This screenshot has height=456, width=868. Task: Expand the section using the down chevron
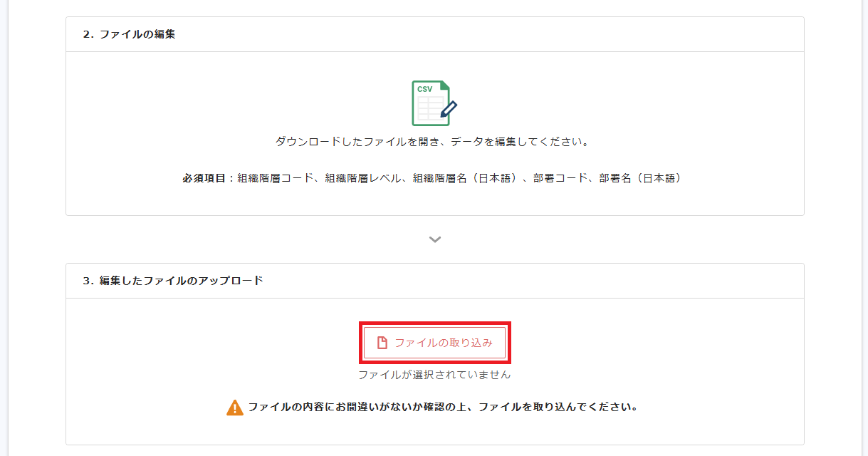(434, 239)
